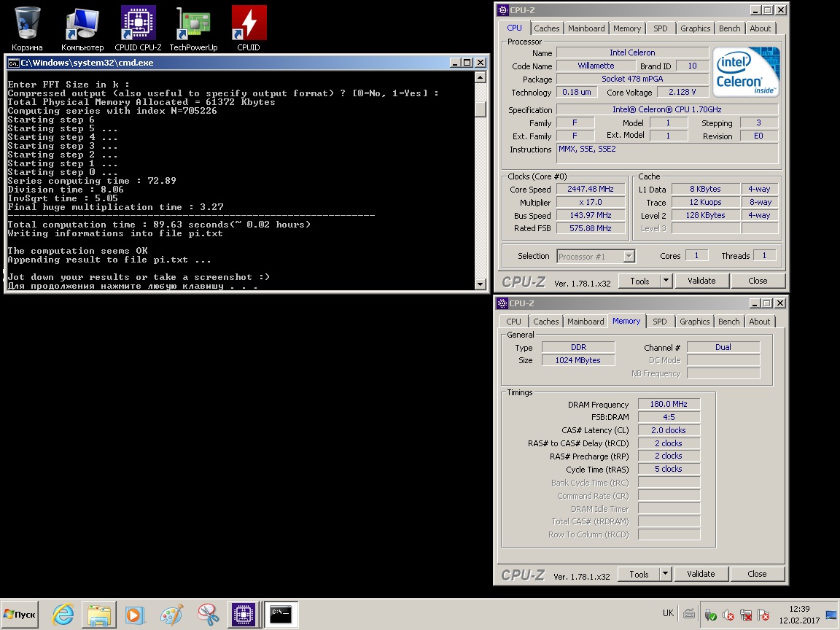Click the Intel Celeron inside logo
The image size is (840, 630).
point(746,71)
